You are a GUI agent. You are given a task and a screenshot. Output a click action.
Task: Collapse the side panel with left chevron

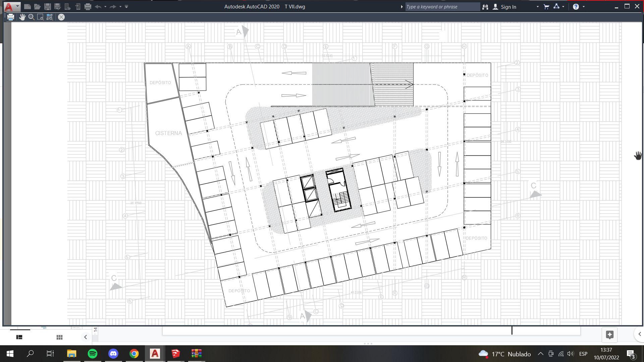[x=85, y=337]
